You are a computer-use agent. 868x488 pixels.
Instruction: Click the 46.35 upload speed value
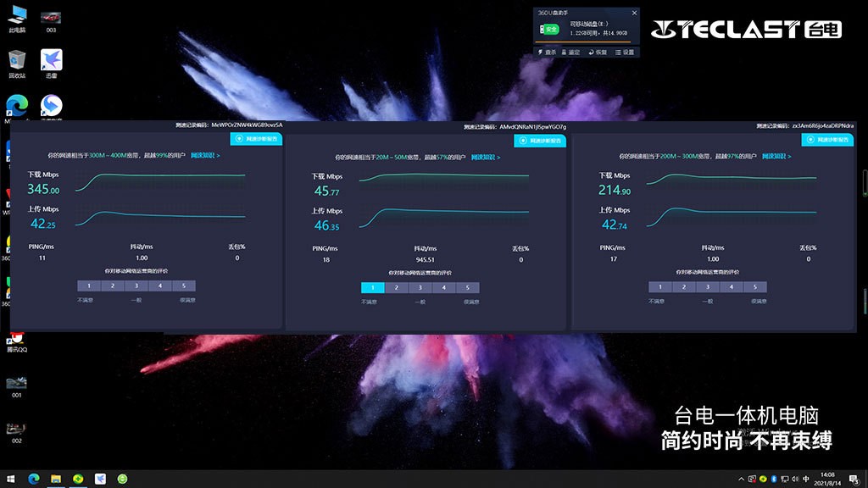point(326,225)
